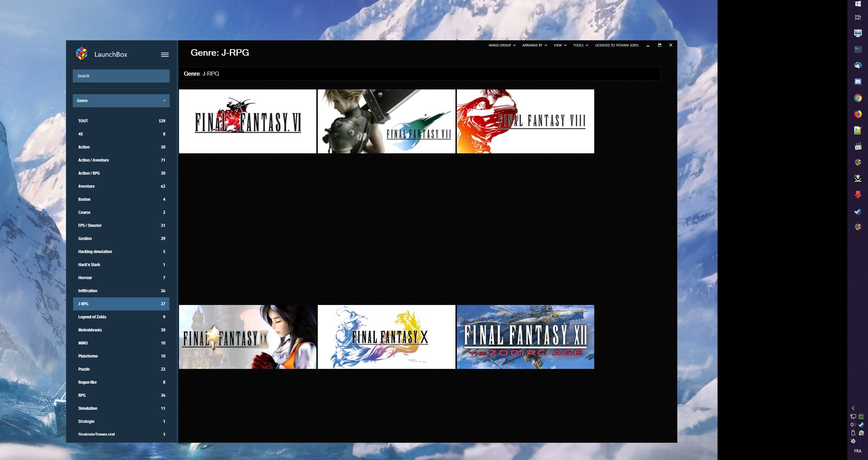Screen dimensions: 868x460
Task: Open Discord from taskbar
Action: click(858, 82)
